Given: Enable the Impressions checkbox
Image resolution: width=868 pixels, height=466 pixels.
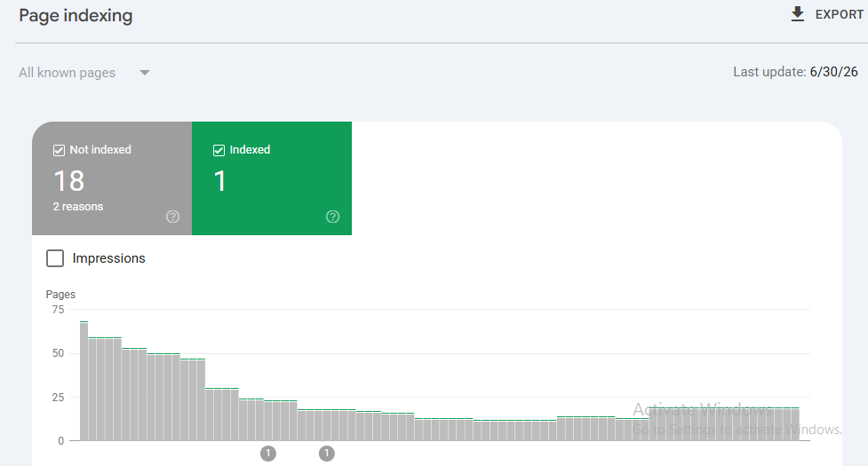Looking at the screenshot, I should pyautogui.click(x=55, y=258).
